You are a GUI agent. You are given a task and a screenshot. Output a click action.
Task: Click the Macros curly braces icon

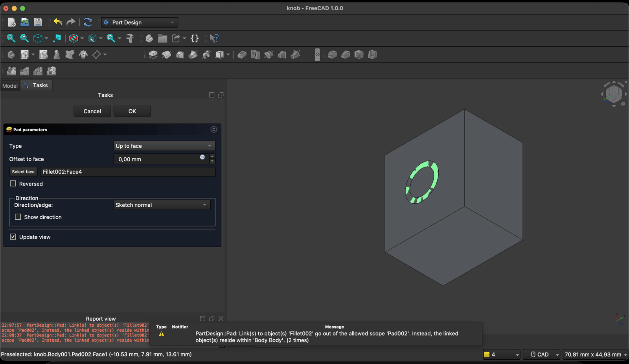pos(195,38)
